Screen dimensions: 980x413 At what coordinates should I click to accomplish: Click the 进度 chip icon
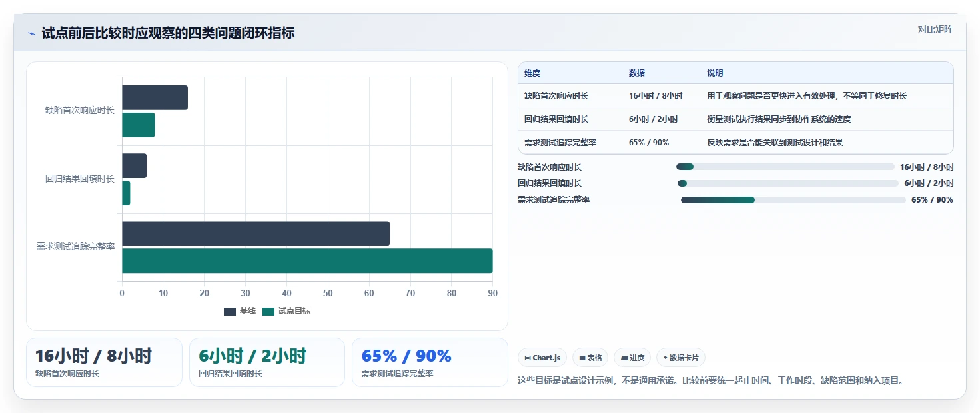pyautogui.click(x=624, y=358)
